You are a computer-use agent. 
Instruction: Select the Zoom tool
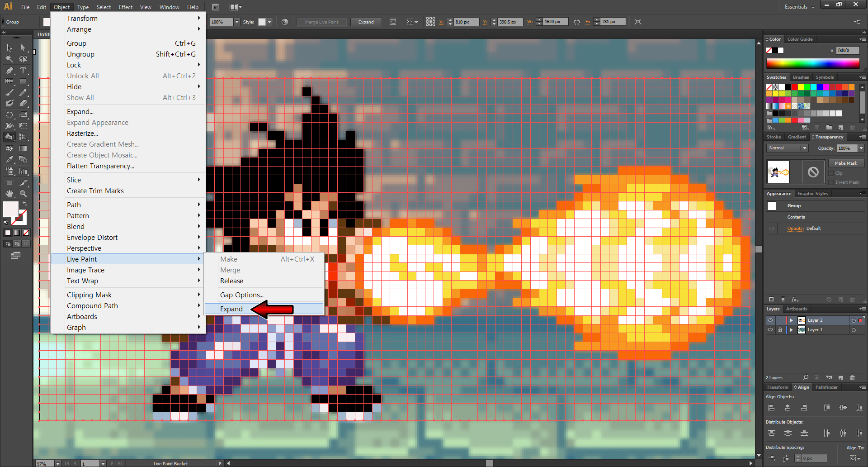tap(23, 194)
